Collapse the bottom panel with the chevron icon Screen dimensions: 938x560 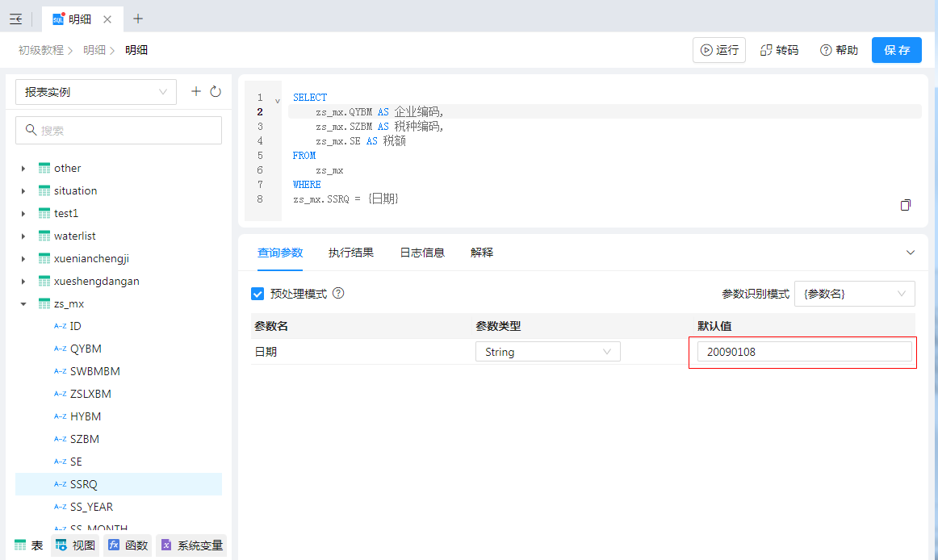coord(911,253)
